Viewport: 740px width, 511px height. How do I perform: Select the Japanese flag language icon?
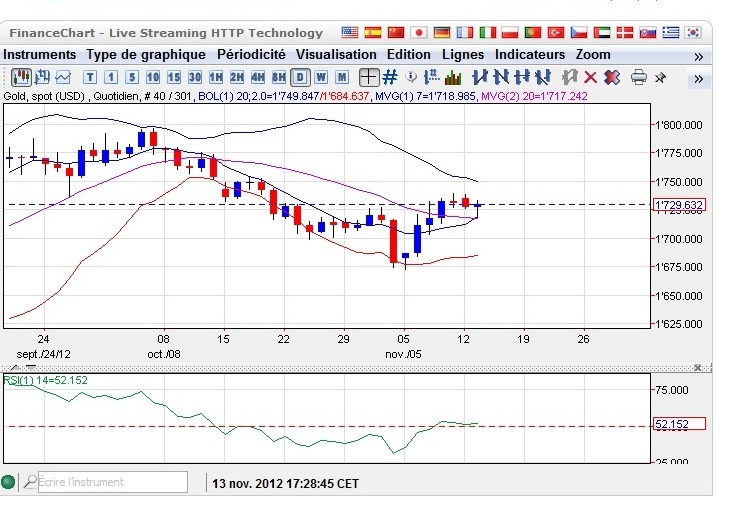click(419, 33)
